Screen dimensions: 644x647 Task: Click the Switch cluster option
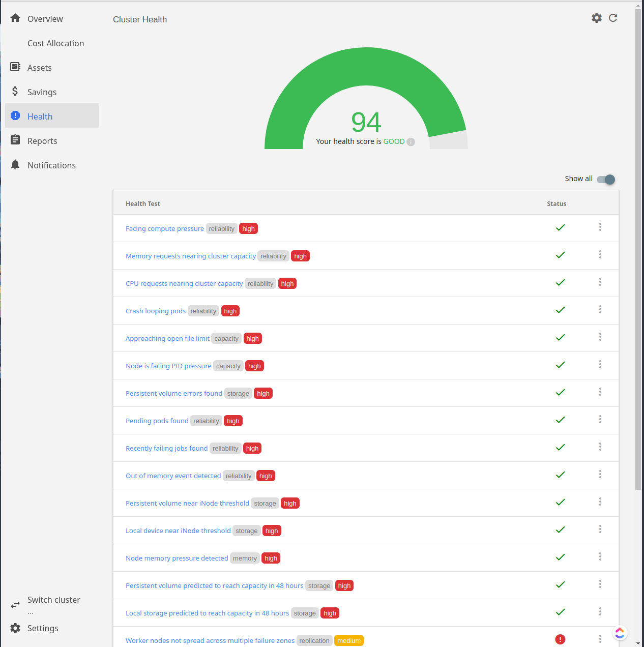coord(53,600)
